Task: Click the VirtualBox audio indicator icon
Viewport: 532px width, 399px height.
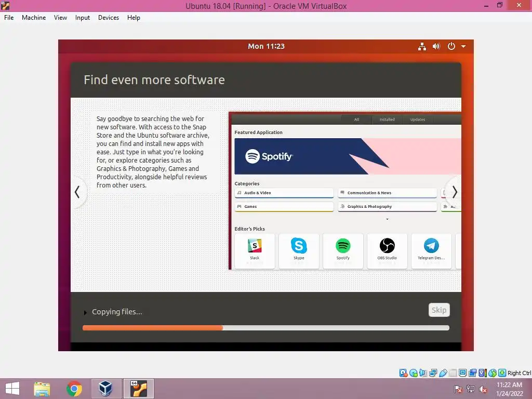Action: 423,373
